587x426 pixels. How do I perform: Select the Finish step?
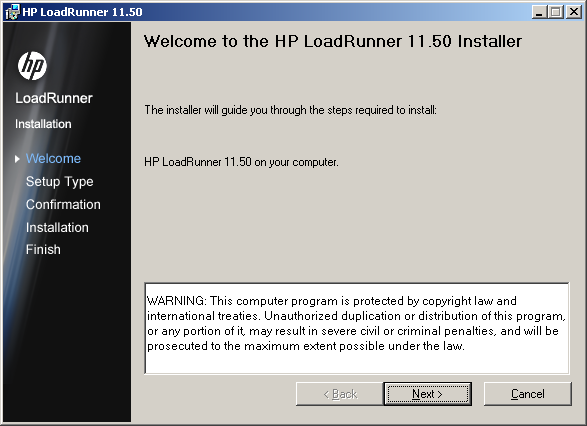tap(43, 249)
